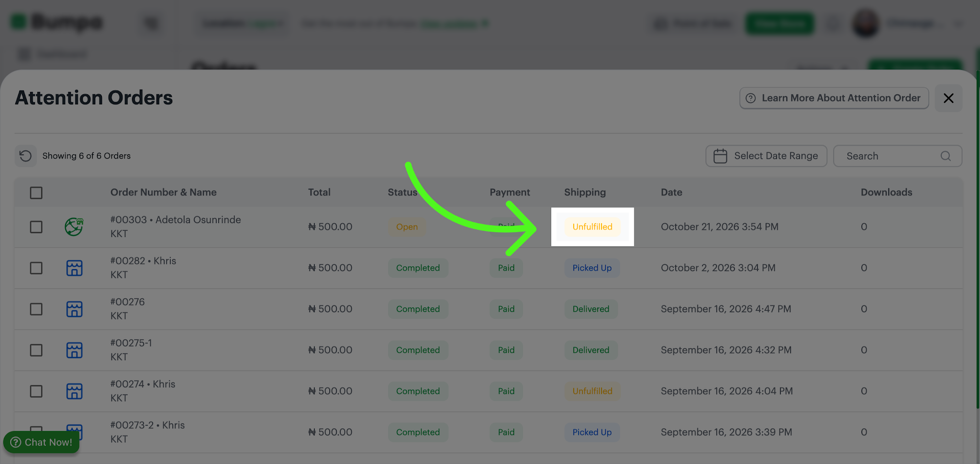Viewport: 980px width, 464px height.
Task: Open the Select Date Range picker
Action: (766, 156)
